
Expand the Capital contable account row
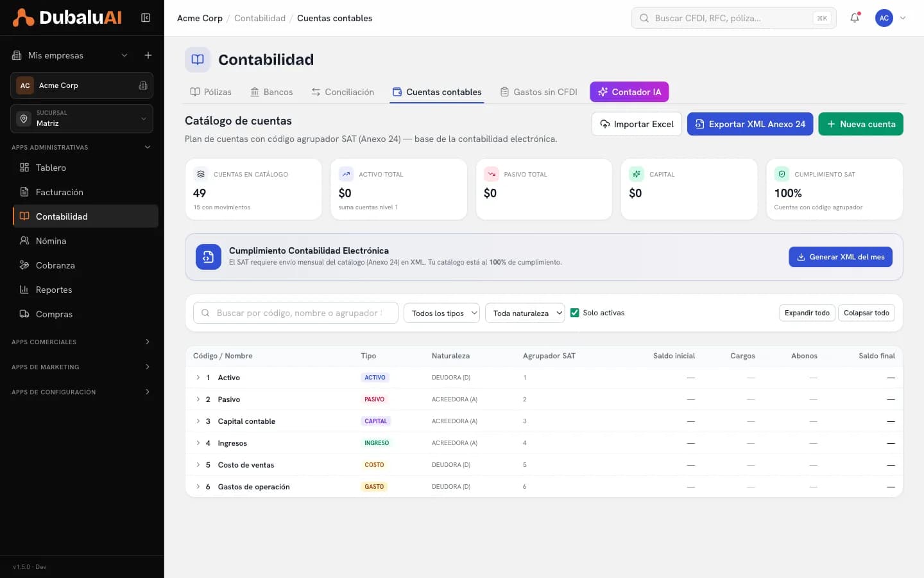(x=198, y=421)
